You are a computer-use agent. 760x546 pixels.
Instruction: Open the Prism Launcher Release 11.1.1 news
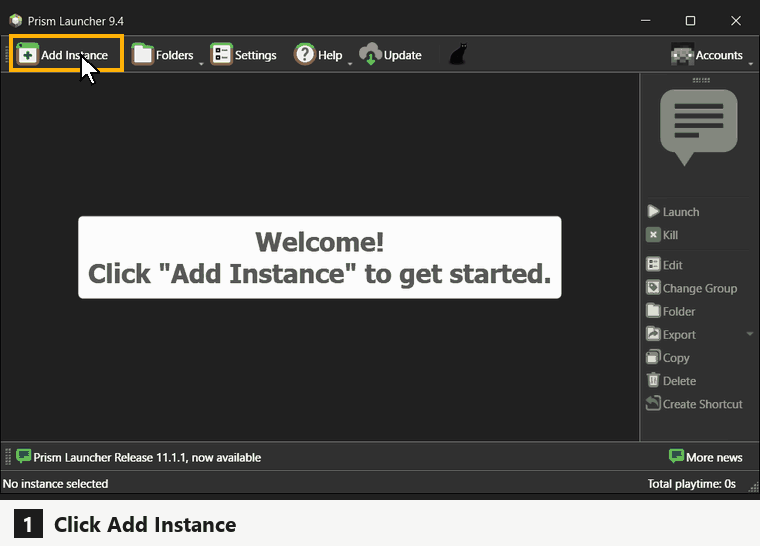tap(139, 457)
